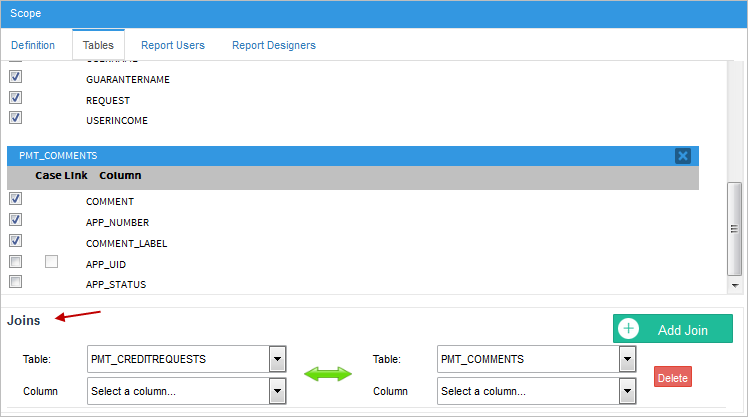Go to the Report Designers tab

(273, 45)
